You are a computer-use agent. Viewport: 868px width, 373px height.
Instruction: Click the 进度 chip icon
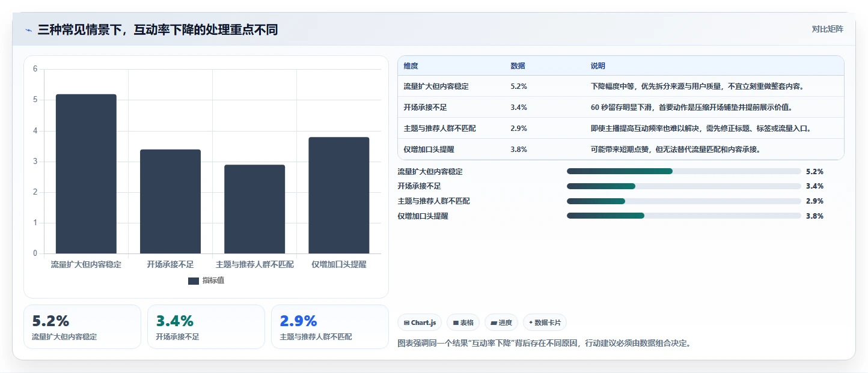494,323
